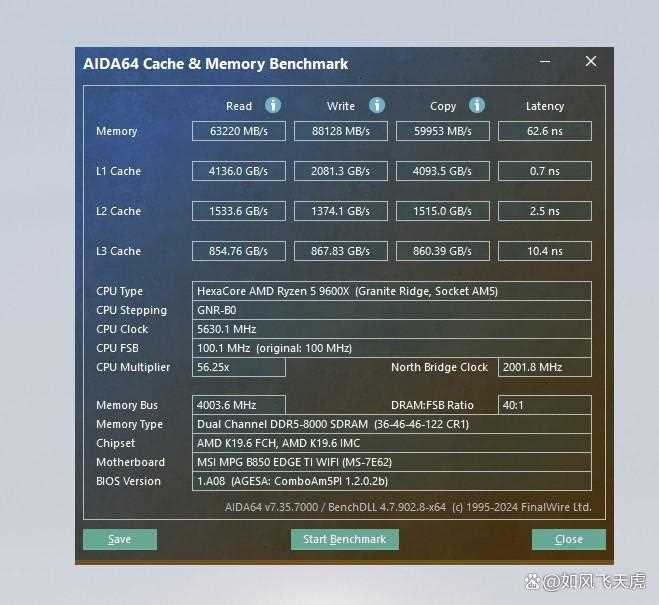Click Memory Type field DDR5-8000 SDRAM

point(392,424)
